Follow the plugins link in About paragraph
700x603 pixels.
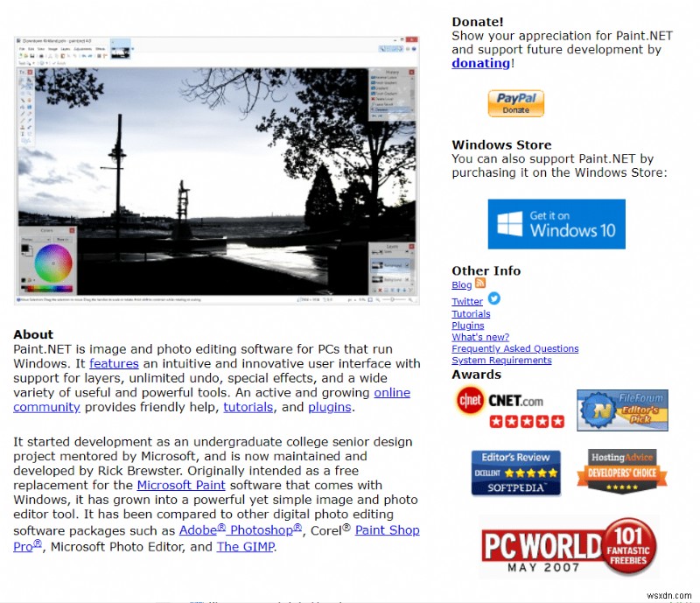coord(330,407)
